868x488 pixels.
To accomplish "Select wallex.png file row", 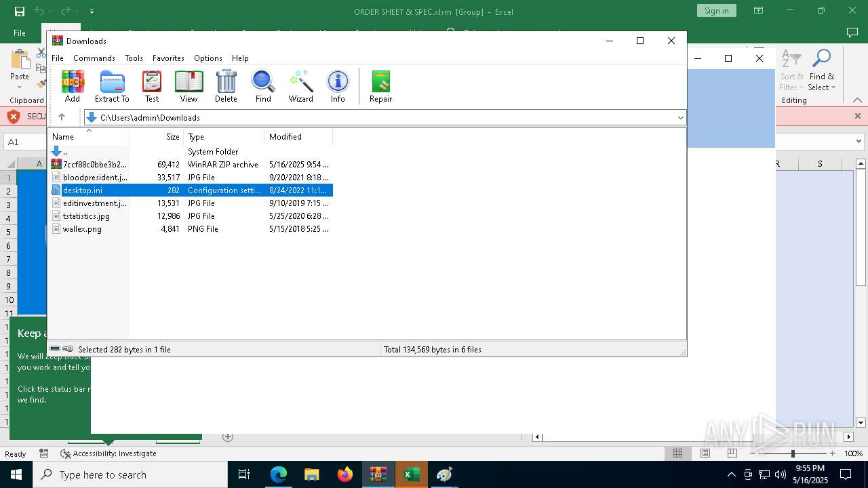I will point(191,229).
